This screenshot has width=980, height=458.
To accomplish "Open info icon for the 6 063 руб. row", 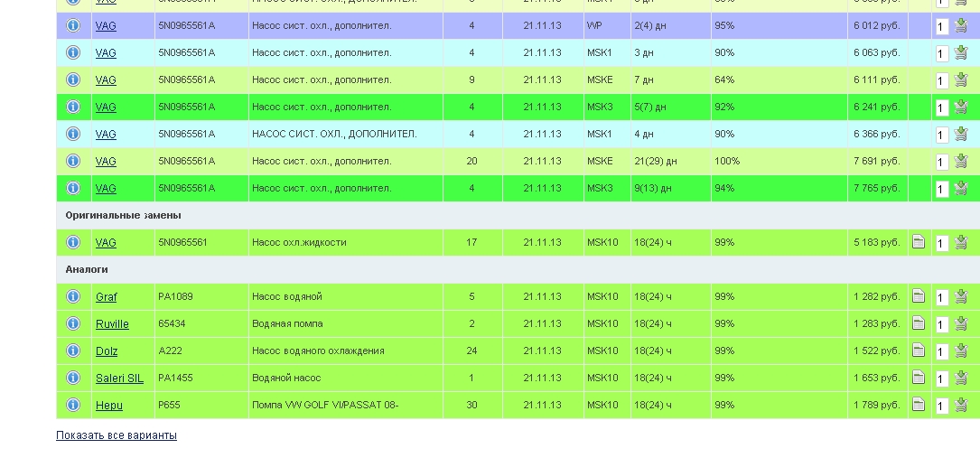I will tap(73, 52).
